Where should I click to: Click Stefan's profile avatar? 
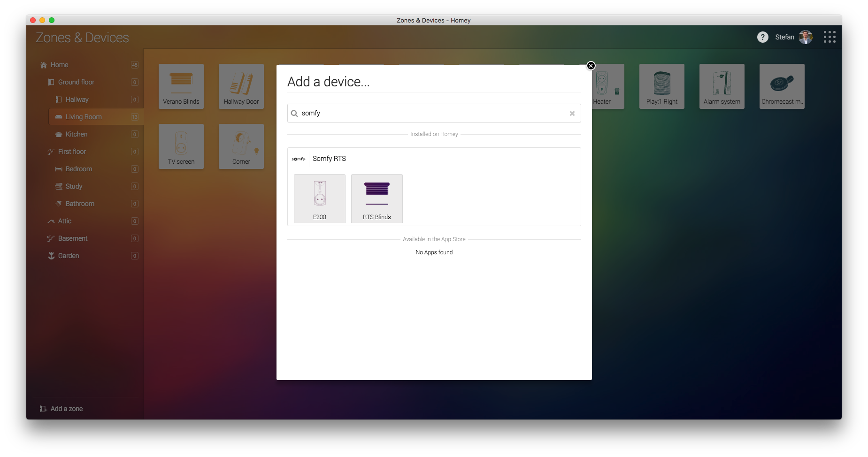click(x=806, y=37)
